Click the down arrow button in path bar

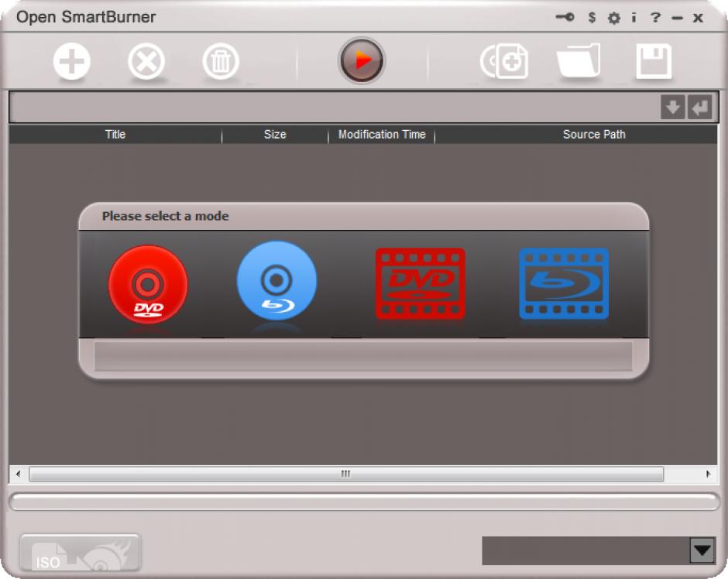coord(673,107)
